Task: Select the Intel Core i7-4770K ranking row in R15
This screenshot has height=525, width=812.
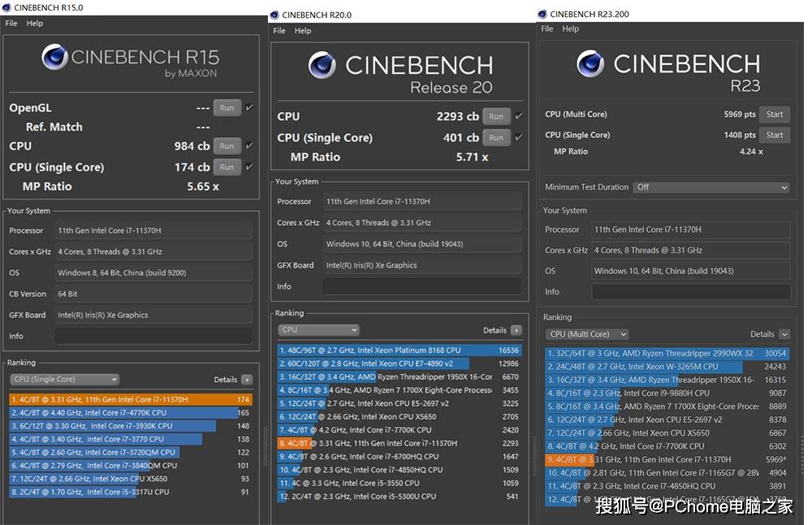Action: click(x=131, y=413)
